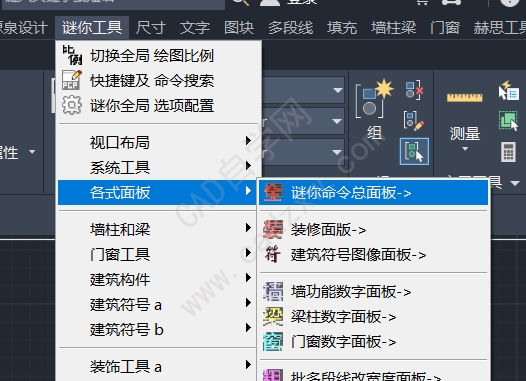526x381 pixels.
Task: Open the 填充 menu
Action: click(x=342, y=28)
